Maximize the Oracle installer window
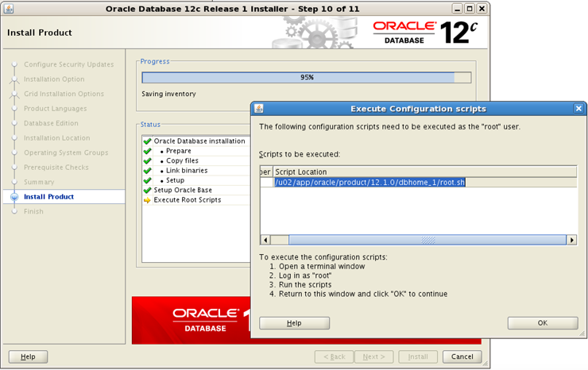Screen dimensions: 588x370 470,9
